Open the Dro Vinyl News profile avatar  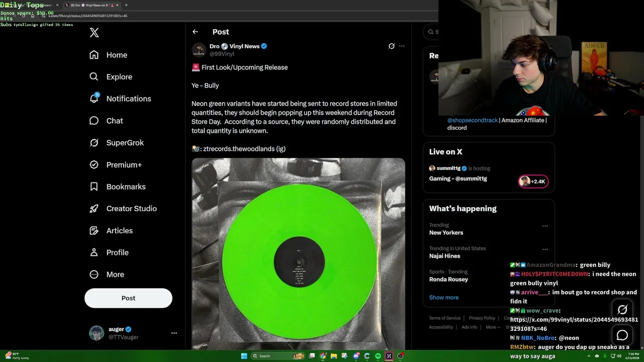point(199,50)
